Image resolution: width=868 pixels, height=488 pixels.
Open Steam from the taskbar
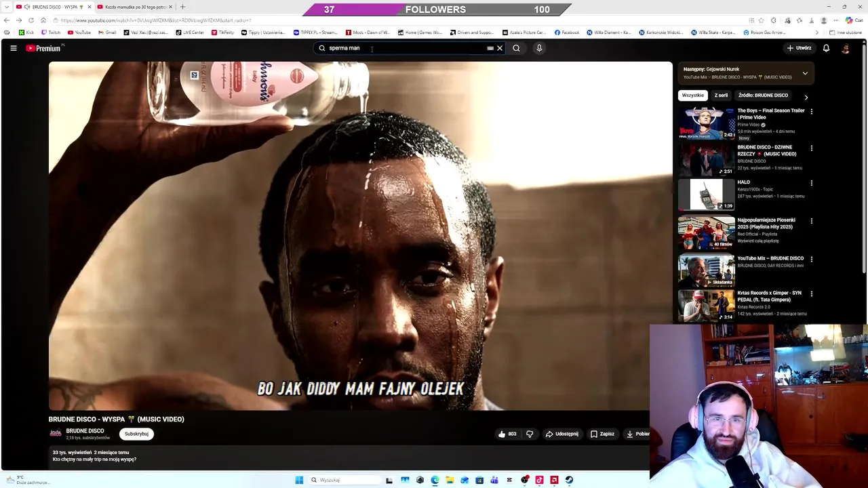point(569,480)
